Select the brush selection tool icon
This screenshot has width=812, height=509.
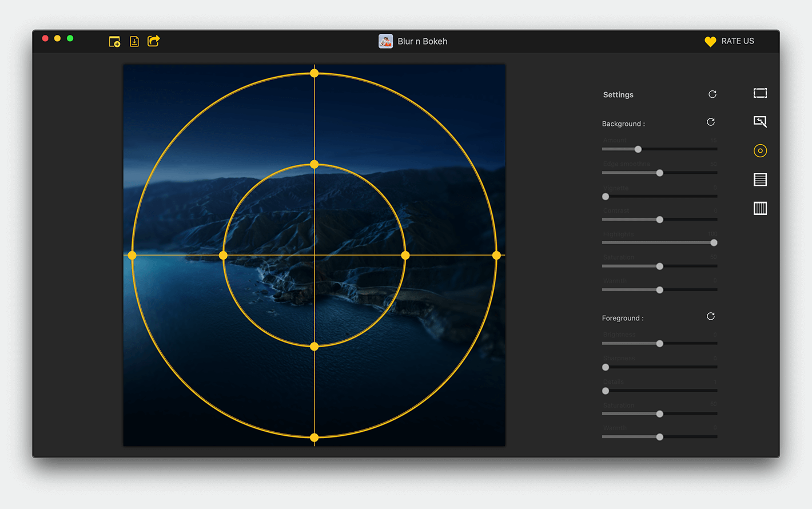point(760,121)
